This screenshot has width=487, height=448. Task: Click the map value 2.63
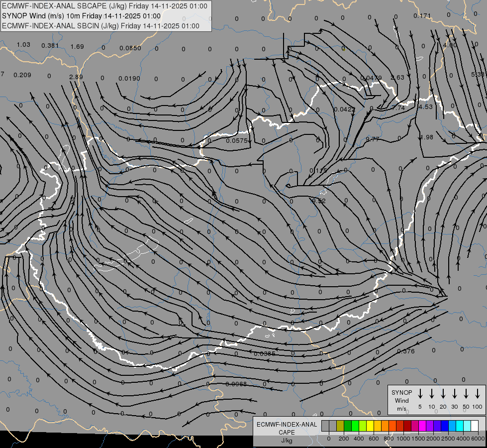click(x=397, y=78)
